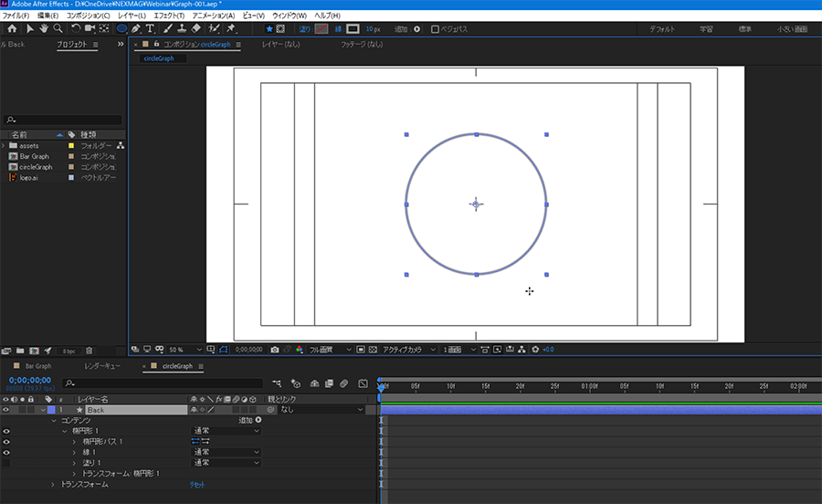822x504 pixels.
Task: Click the Home icon in toolbar
Action: click(12, 29)
